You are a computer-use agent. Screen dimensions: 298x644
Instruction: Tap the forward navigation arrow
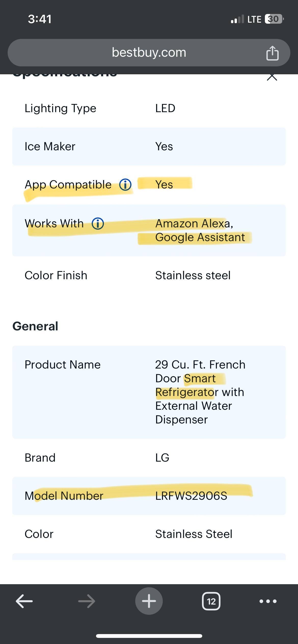86,601
